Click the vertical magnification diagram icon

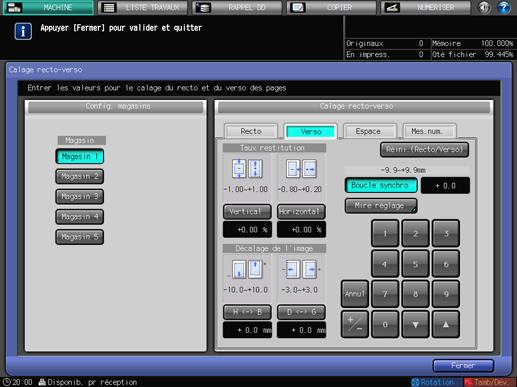[247, 169]
